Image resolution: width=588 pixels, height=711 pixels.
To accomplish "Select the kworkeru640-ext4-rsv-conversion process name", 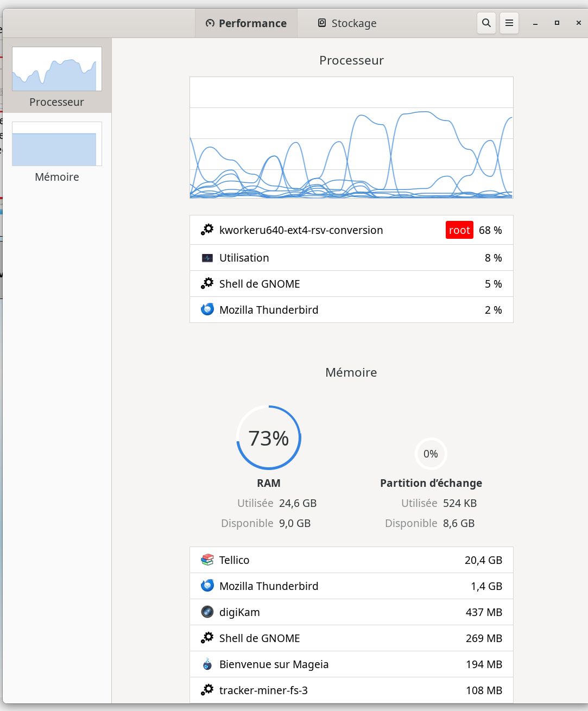I will 301,230.
